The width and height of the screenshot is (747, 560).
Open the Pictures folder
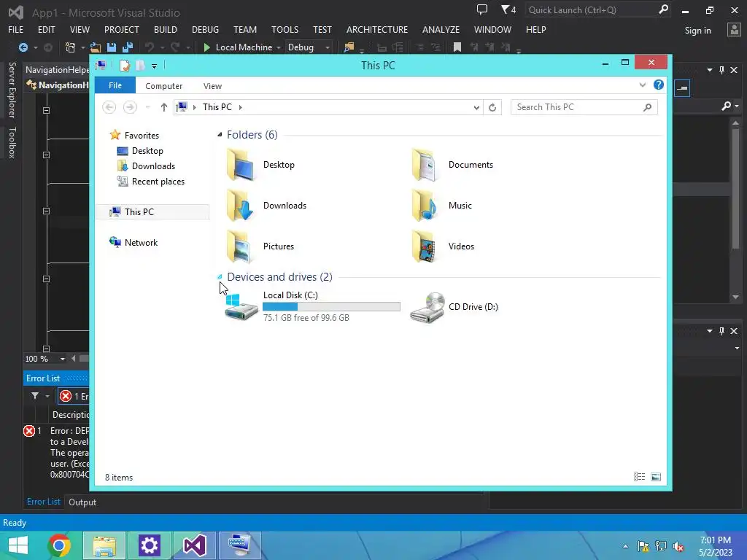pos(260,246)
